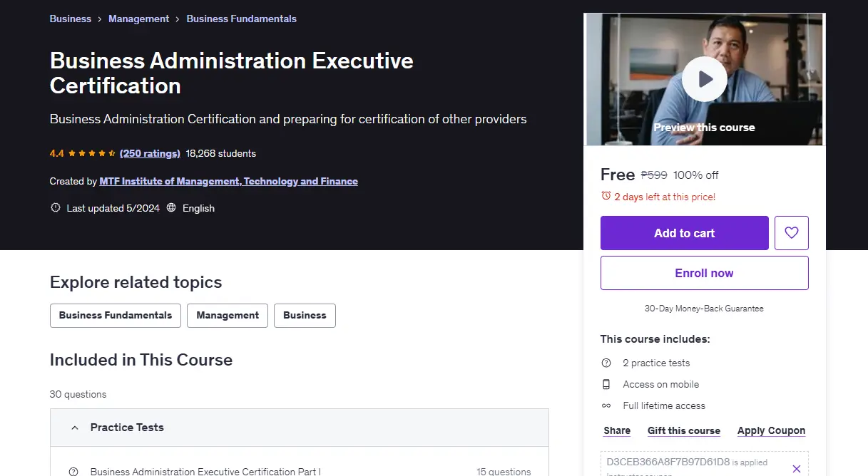Viewport: 868px width, 476px height.
Task: Click the '30-Day Money-Back Guarantee' text
Action: [x=704, y=309]
